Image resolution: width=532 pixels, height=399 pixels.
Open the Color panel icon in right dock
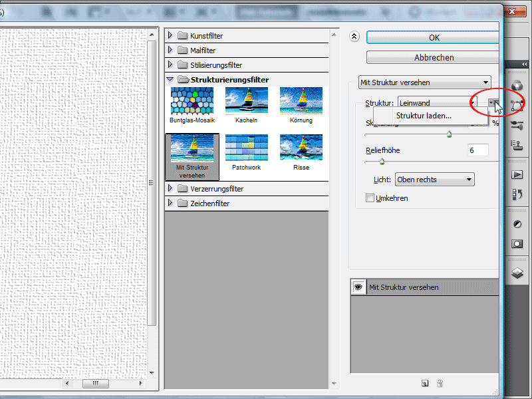(x=517, y=85)
